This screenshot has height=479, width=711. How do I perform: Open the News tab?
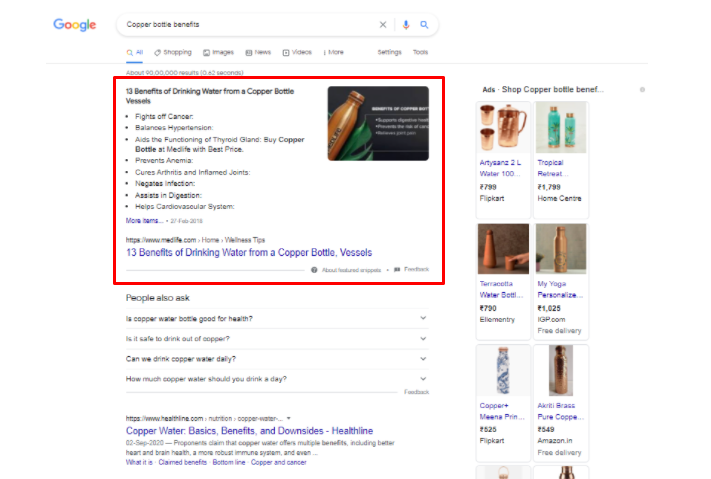click(258, 52)
